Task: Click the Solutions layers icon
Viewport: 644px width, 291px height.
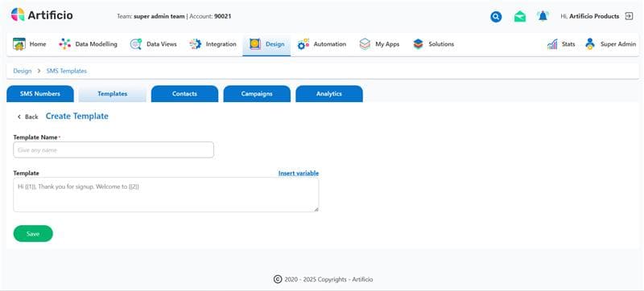Action: (x=418, y=44)
